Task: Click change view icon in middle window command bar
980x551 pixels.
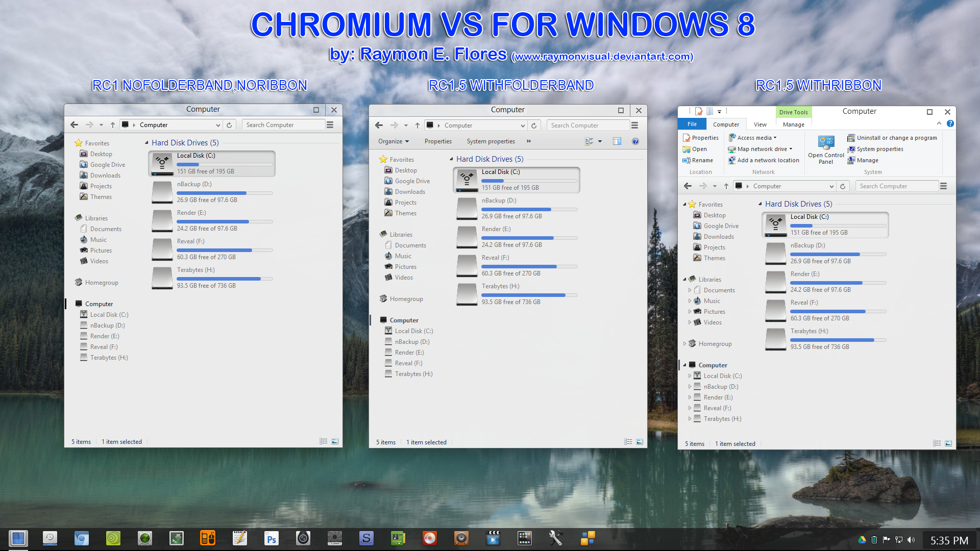Action: tap(589, 141)
